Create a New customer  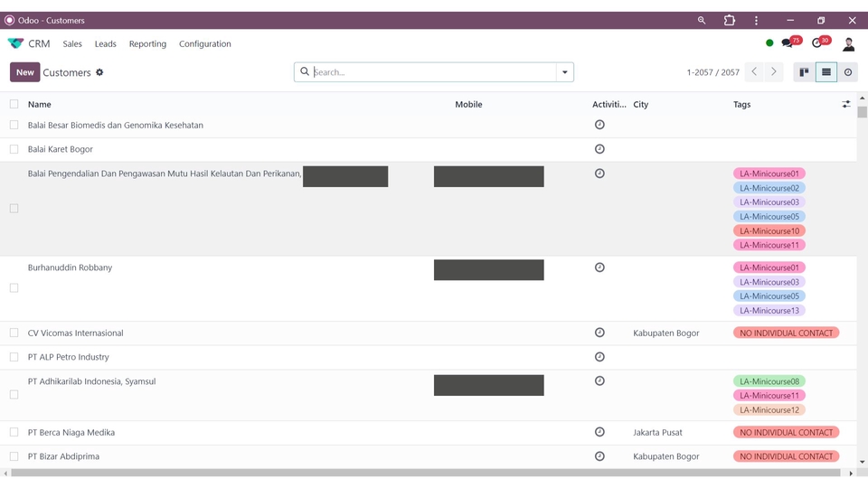(25, 72)
